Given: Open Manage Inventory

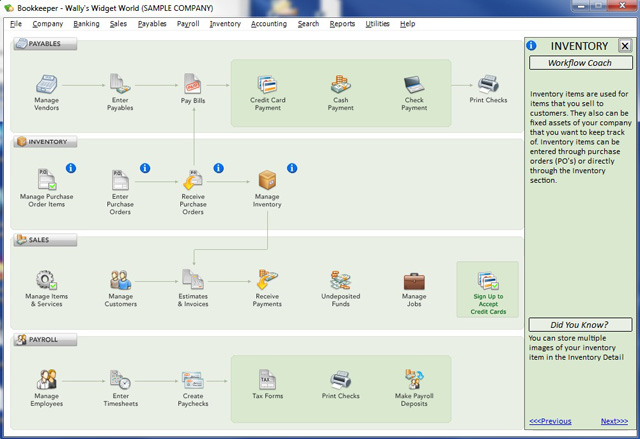Looking at the screenshot, I should pyautogui.click(x=267, y=182).
